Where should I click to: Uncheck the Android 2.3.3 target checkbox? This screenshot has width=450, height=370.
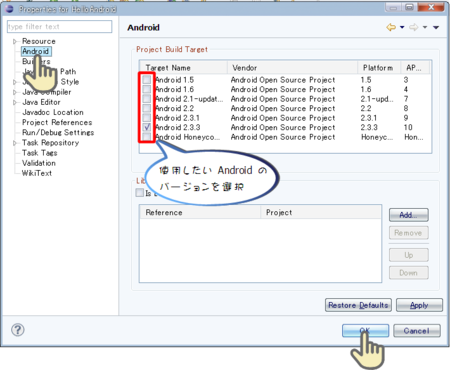[x=147, y=127]
